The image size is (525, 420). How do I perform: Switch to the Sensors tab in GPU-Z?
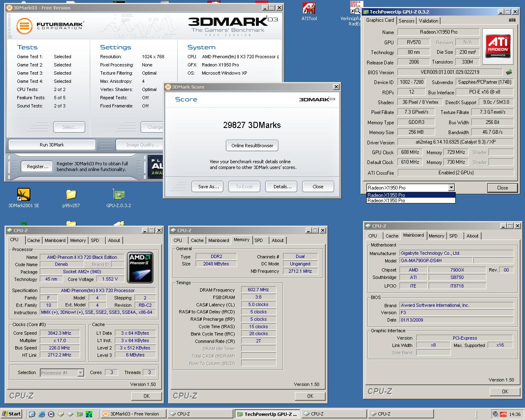[x=406, y=21]
